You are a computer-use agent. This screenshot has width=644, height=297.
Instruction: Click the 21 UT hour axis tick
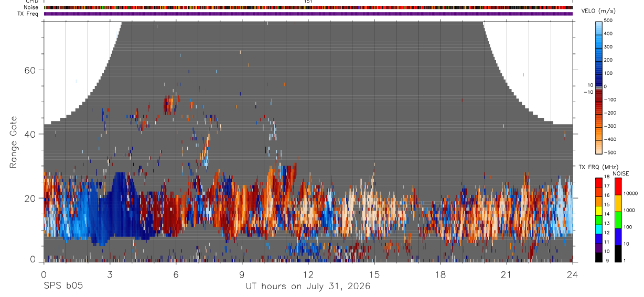click(x=506, y=273)
